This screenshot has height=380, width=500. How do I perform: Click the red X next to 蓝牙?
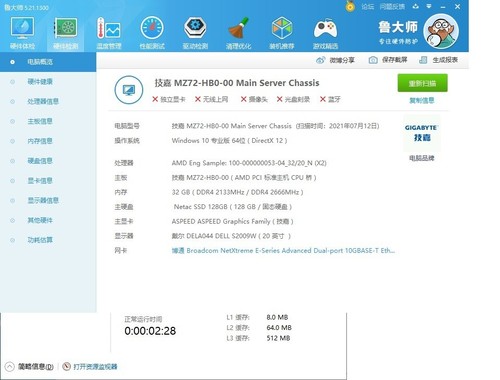(x=323, y=99)
